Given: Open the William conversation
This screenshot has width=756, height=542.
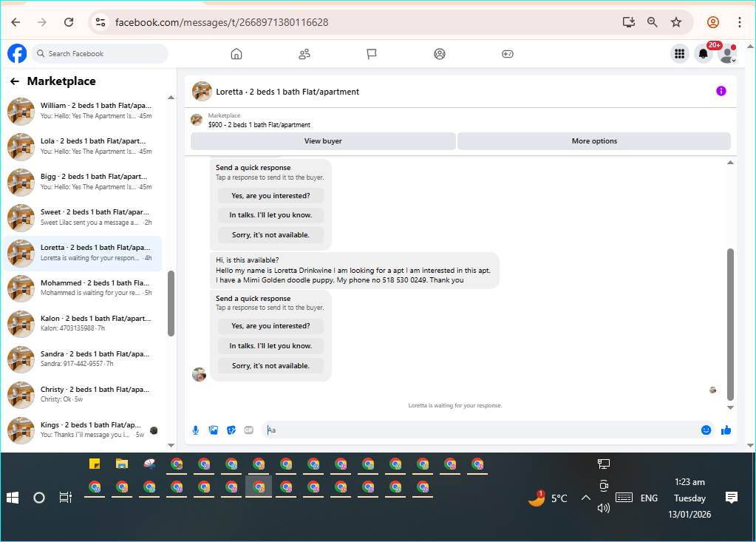Looking at the screenshot, I should [x=83, y=111].
